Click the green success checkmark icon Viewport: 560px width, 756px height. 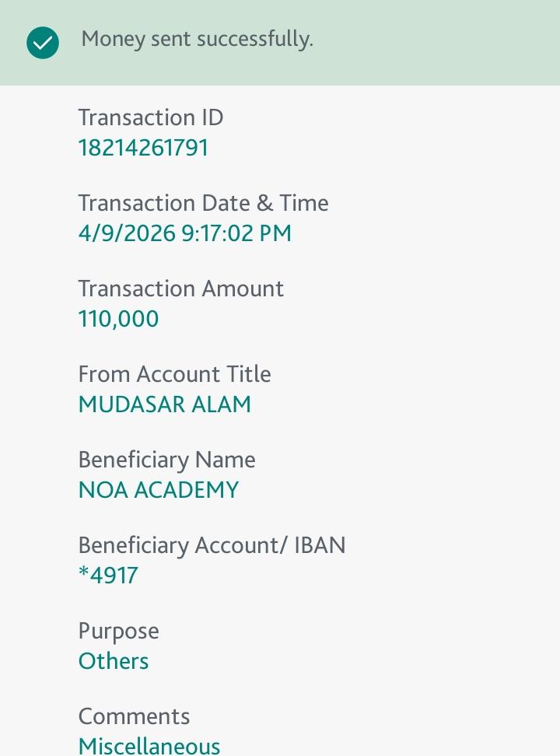click(x=43, y=43)
